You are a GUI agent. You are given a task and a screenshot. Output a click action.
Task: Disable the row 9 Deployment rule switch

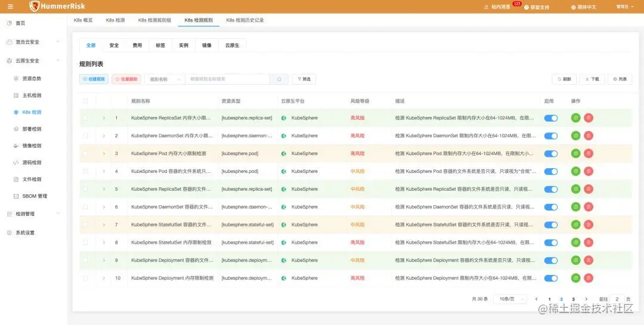551,260
